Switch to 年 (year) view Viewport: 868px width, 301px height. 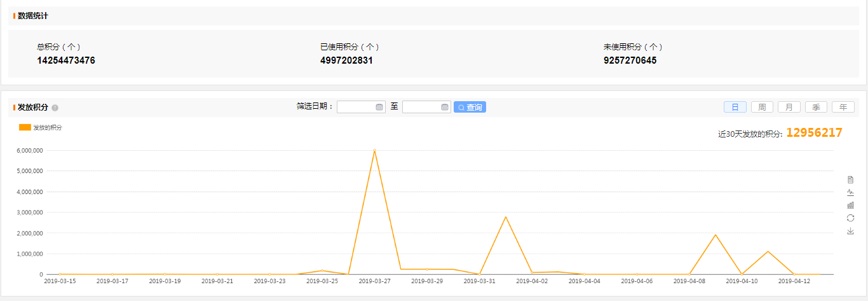tap(843, 107)
